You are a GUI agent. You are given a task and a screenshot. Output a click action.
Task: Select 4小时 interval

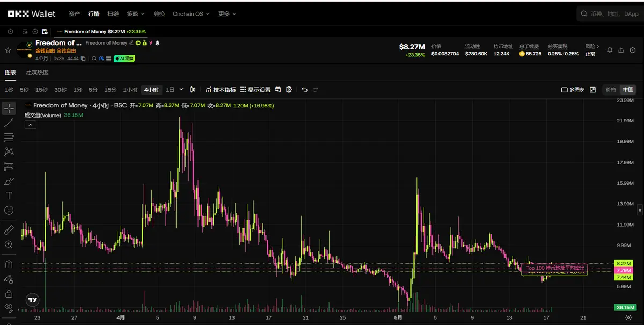tap(151, 90)
